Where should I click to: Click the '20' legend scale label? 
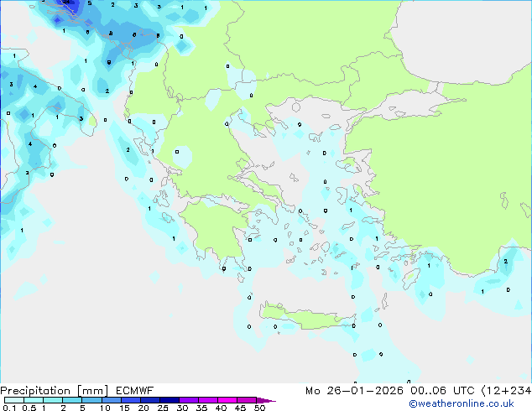pyautogui.click(x=143, y=408)
